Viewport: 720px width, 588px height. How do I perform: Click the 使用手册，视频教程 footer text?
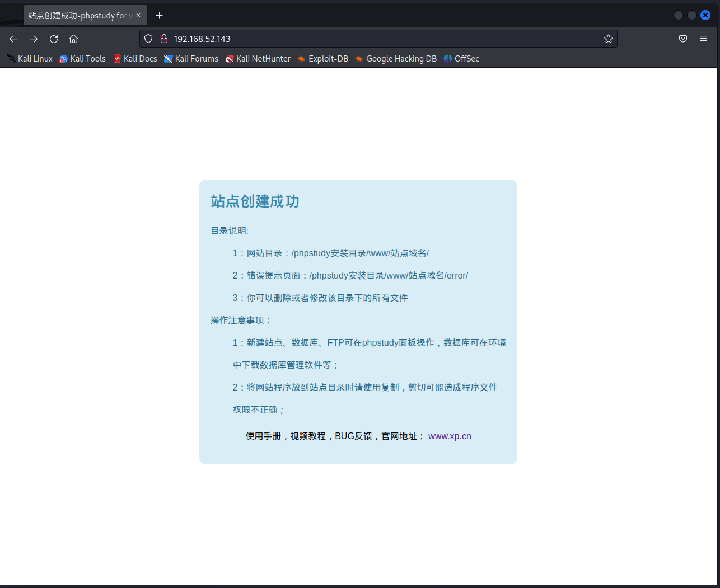click(x=335, y=436)
